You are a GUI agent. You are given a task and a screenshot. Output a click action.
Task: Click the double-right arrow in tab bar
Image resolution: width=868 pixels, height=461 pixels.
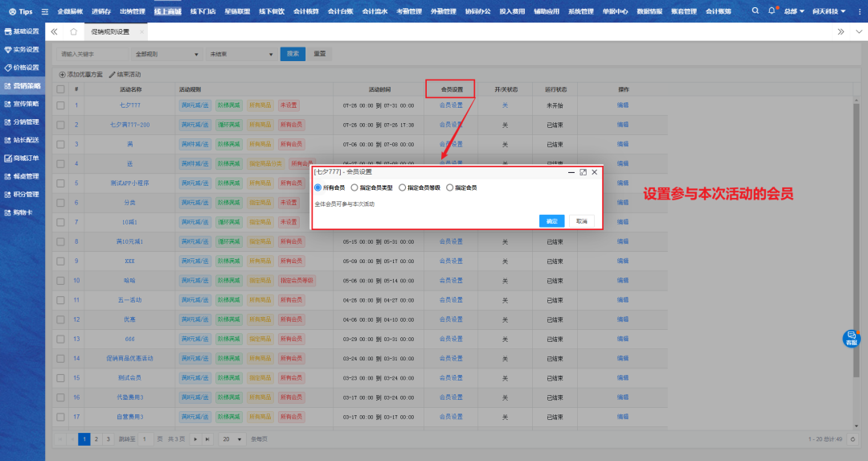[841, 31]
